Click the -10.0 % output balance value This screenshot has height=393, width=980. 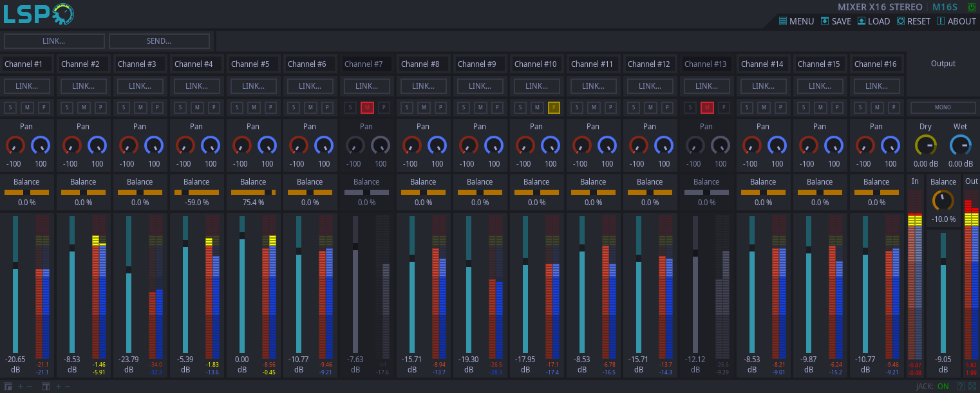(x=943, y=219)
